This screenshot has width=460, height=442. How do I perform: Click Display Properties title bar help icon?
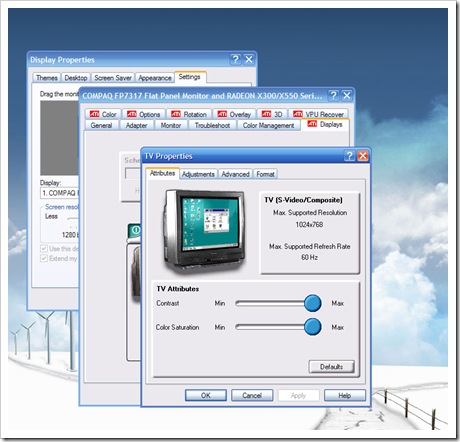click(x=235, y=59)
